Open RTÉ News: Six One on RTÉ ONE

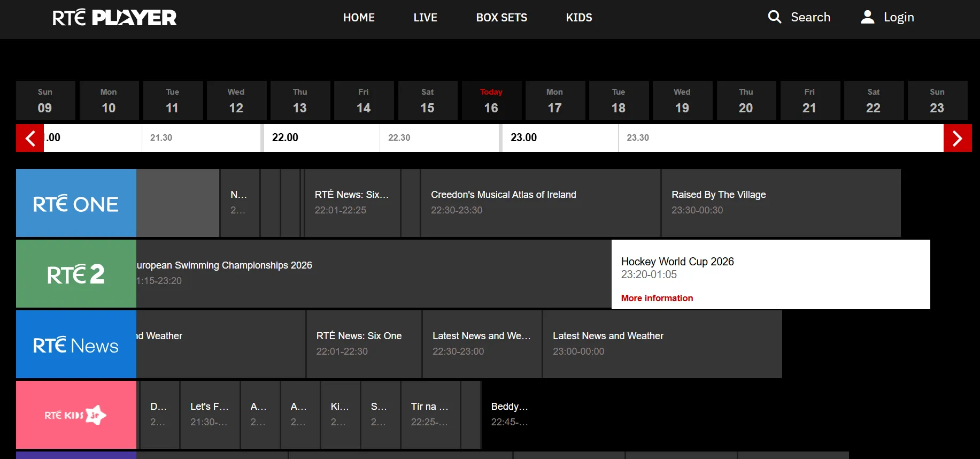coord(352,203)
